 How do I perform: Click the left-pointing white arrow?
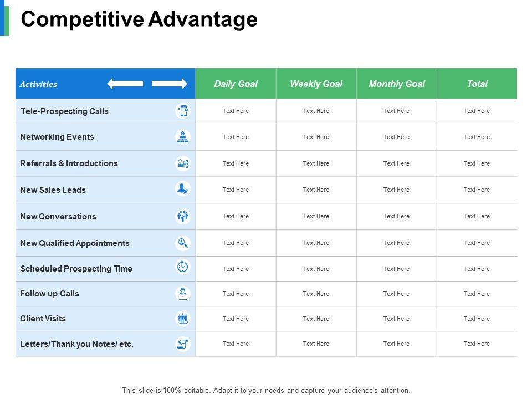click(125, 84)
